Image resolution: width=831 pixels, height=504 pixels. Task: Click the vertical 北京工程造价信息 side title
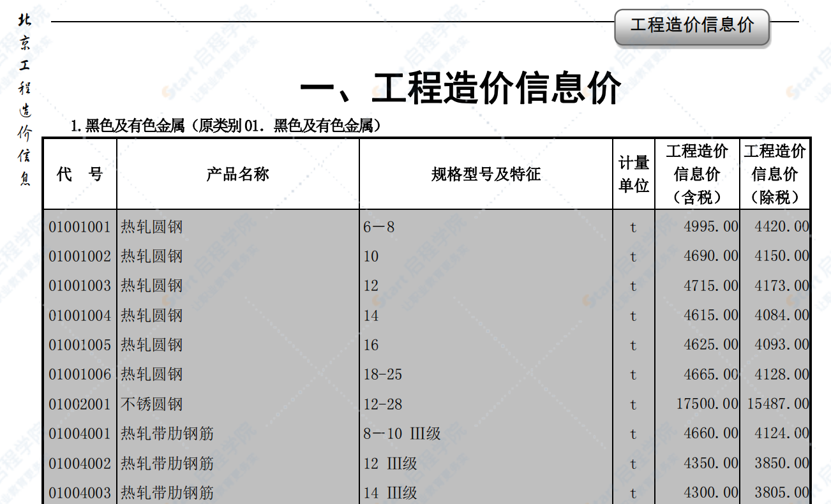[24, 99]
